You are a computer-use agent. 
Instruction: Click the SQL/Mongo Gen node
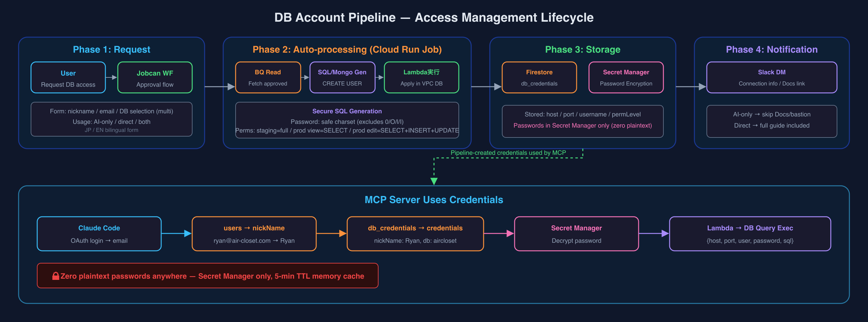click(342, 77)
